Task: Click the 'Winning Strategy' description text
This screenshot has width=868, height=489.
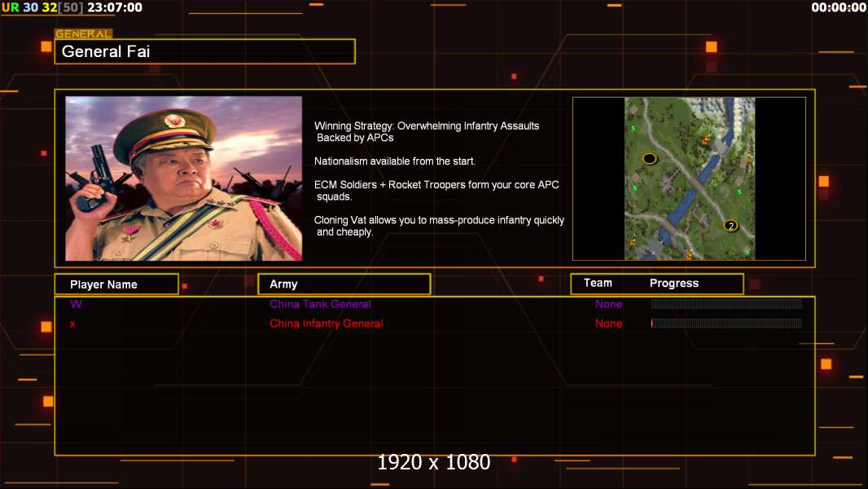Action: pyautogui.click(x=427, y=132)
